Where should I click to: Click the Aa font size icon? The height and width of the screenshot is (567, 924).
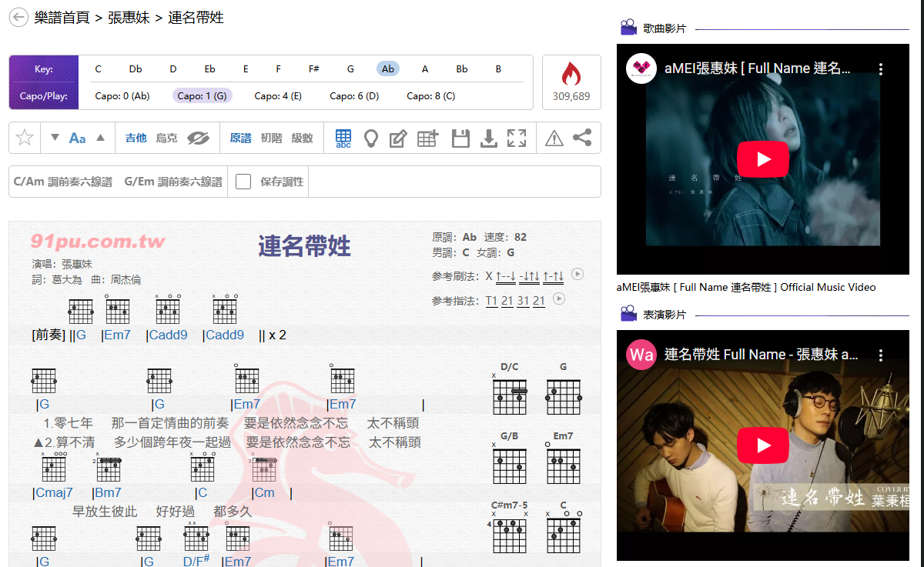[77, 138]
